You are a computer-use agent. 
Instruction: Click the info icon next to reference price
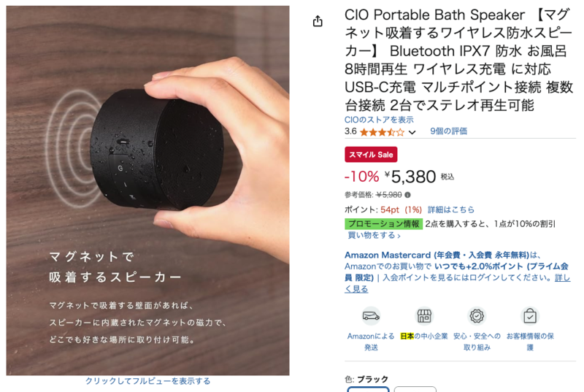[x=408, y=195]
